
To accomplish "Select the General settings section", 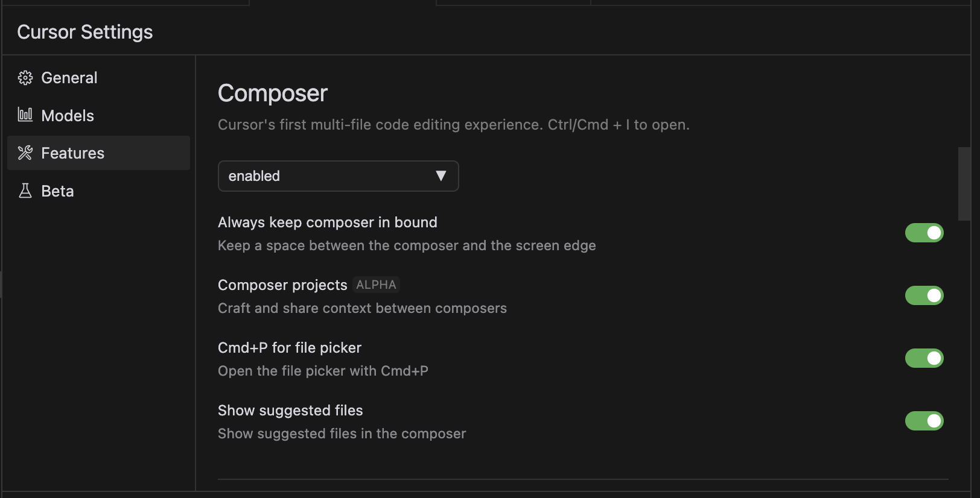I will pyautogui.click(x=69, y=77).
